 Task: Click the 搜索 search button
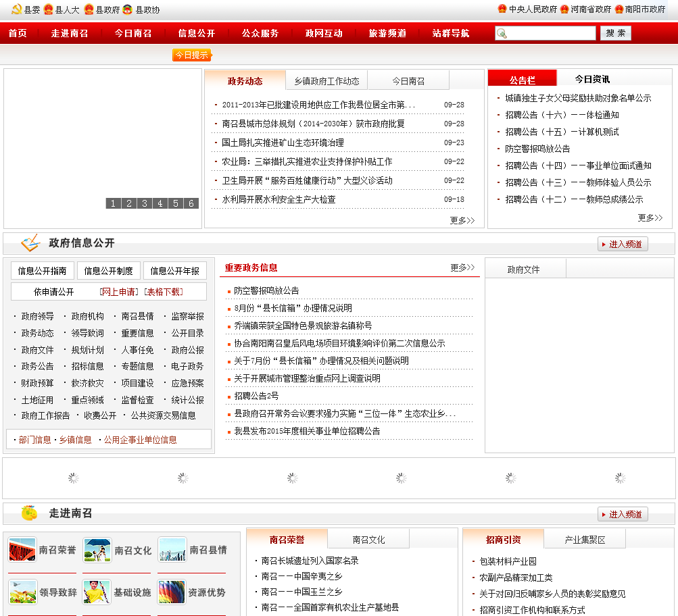(x=616, y=33)
